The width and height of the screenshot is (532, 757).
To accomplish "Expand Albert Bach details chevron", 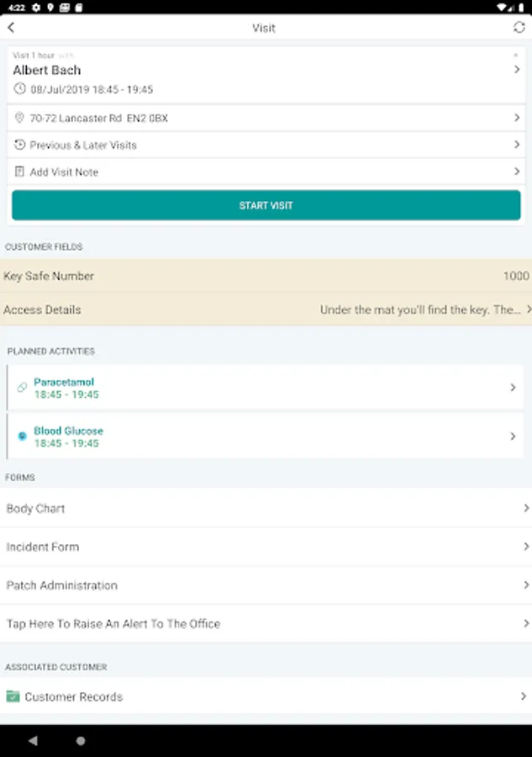I will click(517, 70).
